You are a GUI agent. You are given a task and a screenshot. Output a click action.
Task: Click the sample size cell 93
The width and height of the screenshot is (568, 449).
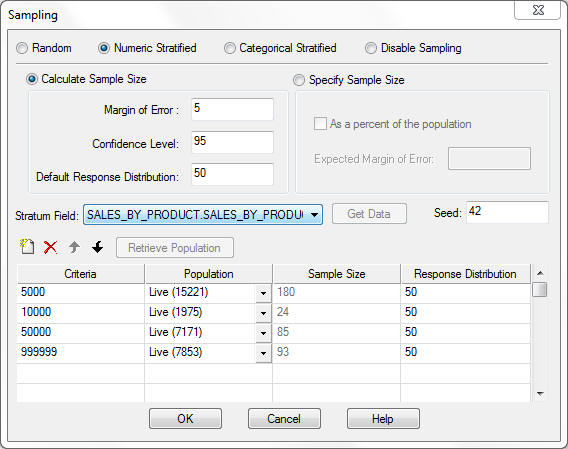337,352
